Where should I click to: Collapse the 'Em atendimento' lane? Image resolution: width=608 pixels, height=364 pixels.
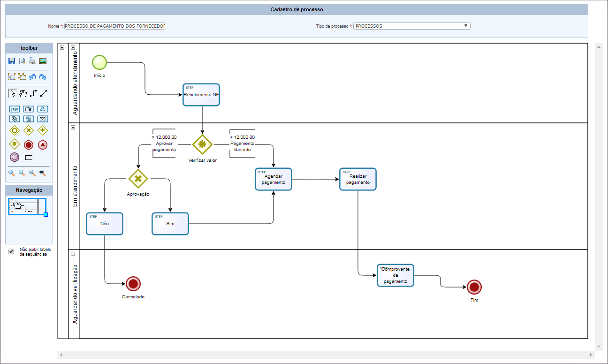tap(73, 127)
